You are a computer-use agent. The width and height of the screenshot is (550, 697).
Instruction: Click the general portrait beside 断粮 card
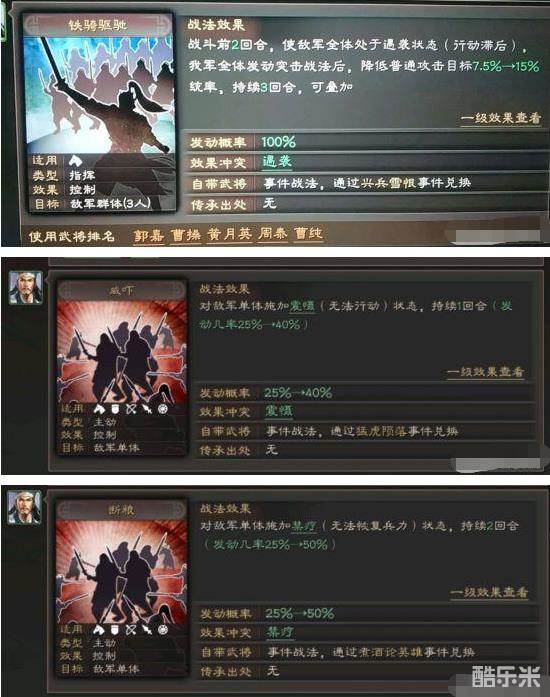coord(25,507)
